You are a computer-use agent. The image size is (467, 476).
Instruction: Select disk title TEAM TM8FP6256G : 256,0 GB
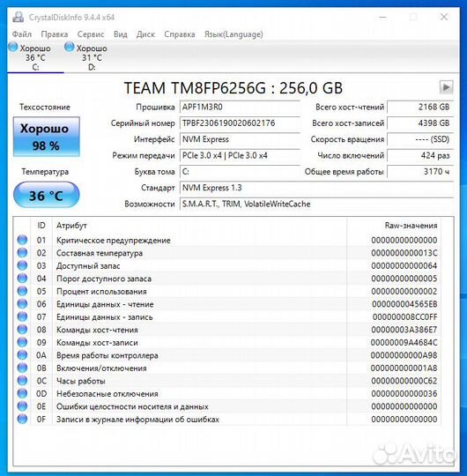233,88
